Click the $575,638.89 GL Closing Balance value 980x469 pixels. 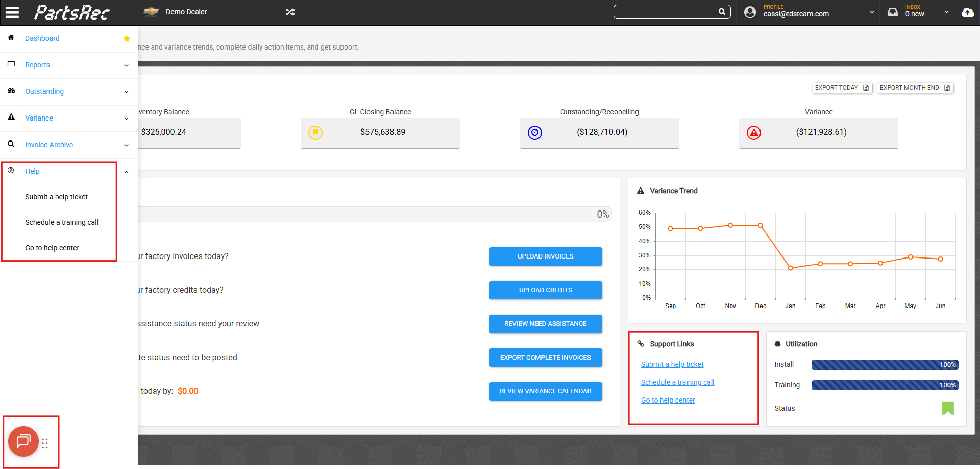383,132
